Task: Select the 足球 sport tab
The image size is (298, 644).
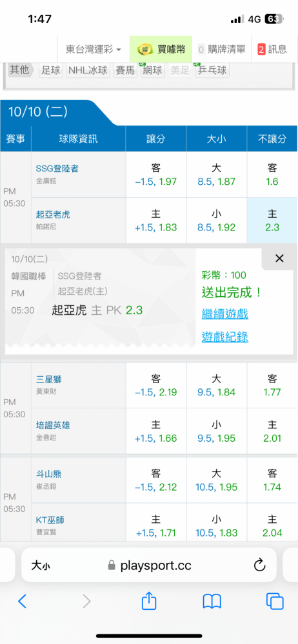Action: [x=51, y=70]
